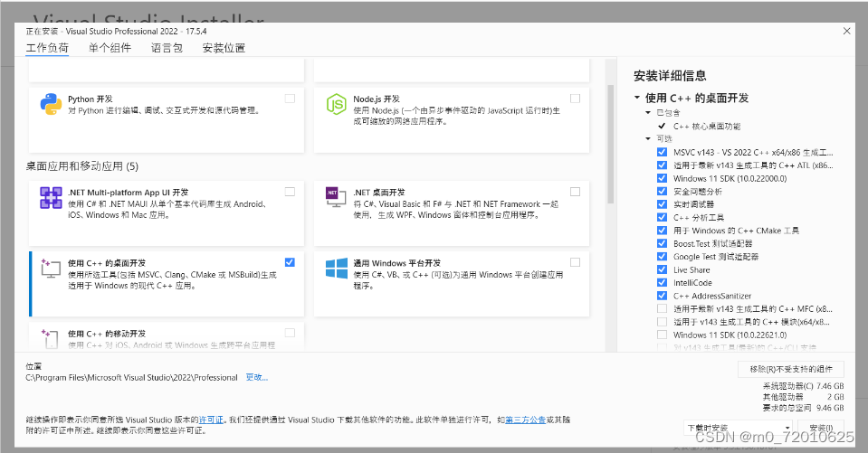
Task: Click the 更改... location link
Action: tap(257, 377)
